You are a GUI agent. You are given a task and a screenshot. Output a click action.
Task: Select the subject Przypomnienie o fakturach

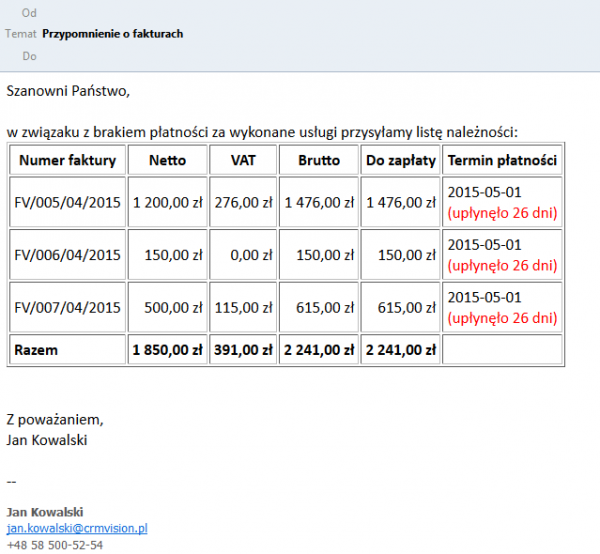[113, 34]
